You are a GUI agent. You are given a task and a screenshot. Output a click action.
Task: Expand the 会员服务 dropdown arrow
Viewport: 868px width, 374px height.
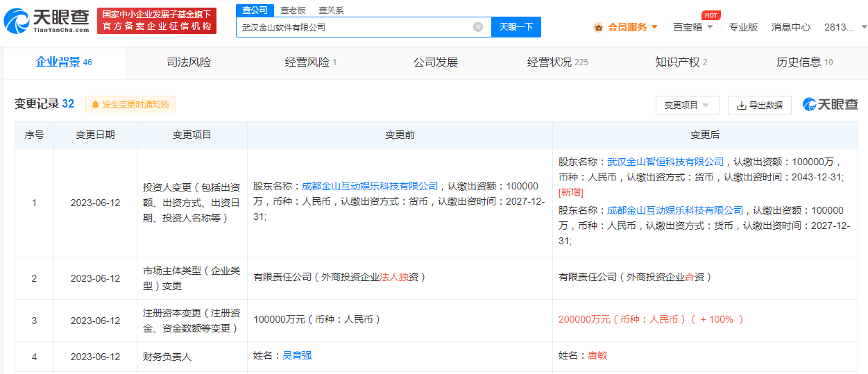point(654,27)
